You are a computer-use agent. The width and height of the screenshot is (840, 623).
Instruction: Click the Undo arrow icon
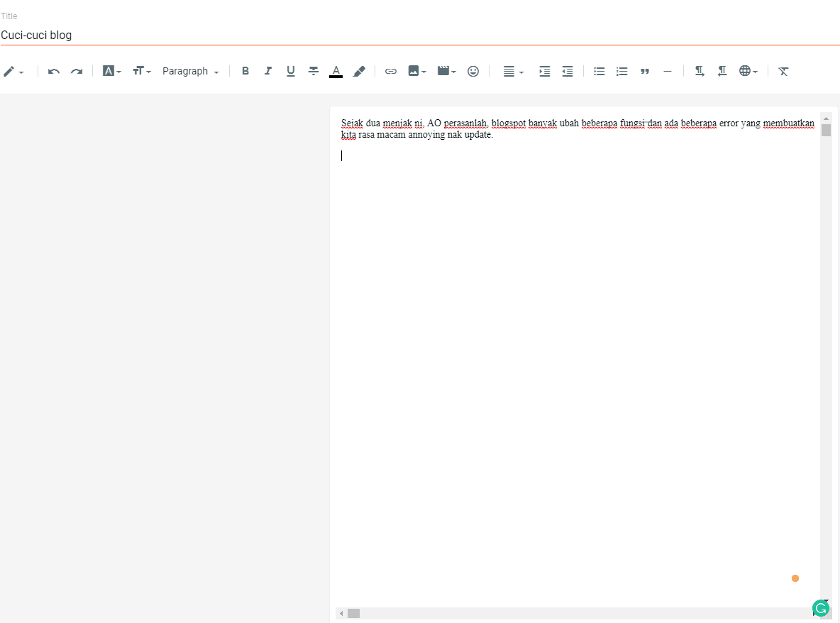[x=54, y=71]
